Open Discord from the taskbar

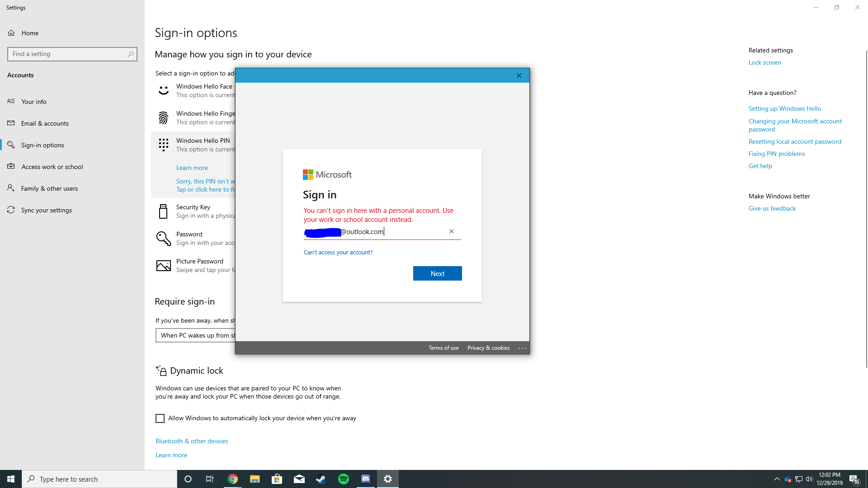click(365, 479)
